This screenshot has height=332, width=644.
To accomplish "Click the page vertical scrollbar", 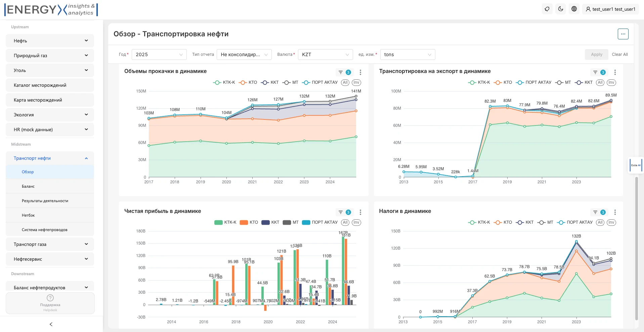I will tap(636, 248).
